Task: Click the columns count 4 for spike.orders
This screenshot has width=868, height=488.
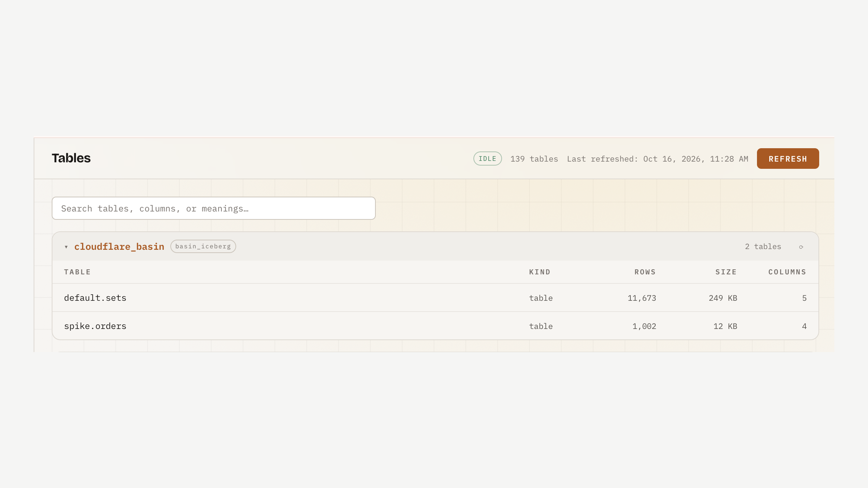Action: (804, 326)
